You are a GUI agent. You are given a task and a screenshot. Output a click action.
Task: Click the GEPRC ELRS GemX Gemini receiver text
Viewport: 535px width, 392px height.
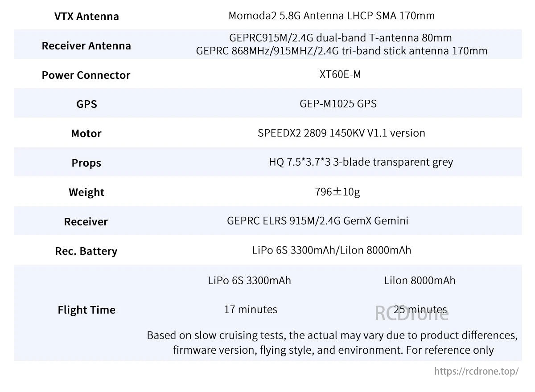[x=317, y=220]
